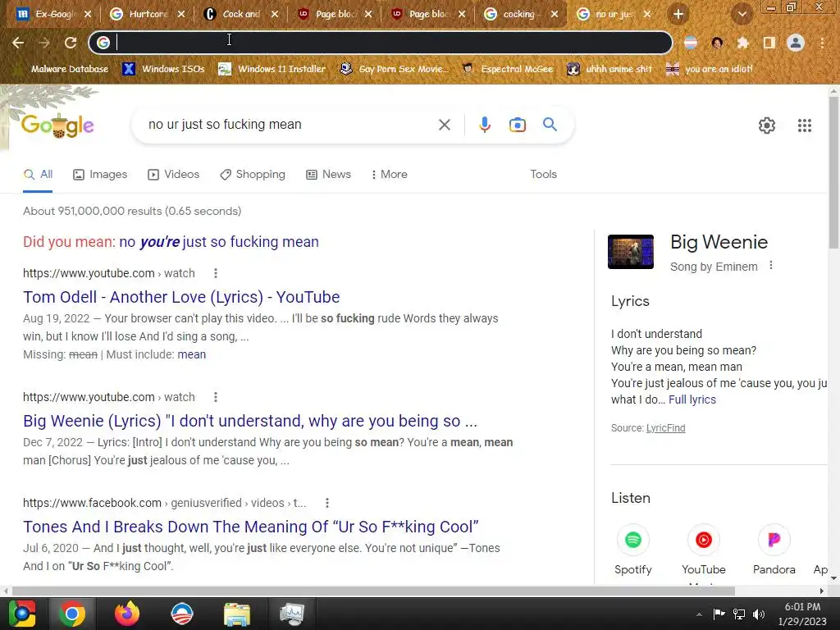
Task: Click the Start button on taskbar
Action: pos(22,614)
